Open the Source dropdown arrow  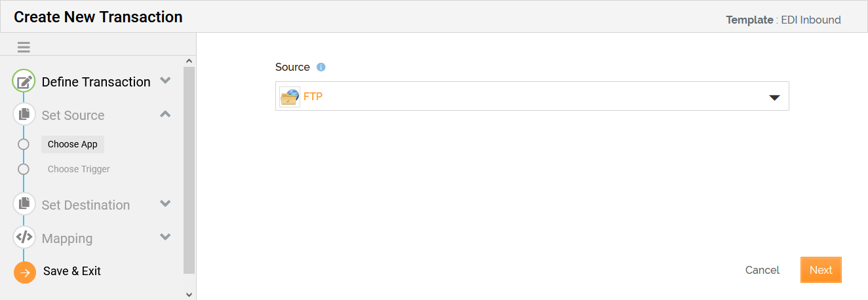pyautogui.click(x=774, y=98)
